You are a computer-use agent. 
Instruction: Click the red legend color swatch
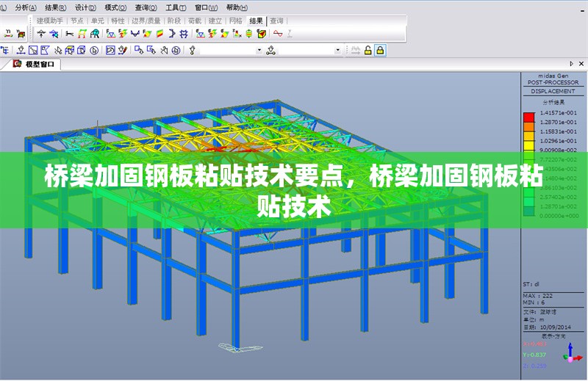coord(528,116)
